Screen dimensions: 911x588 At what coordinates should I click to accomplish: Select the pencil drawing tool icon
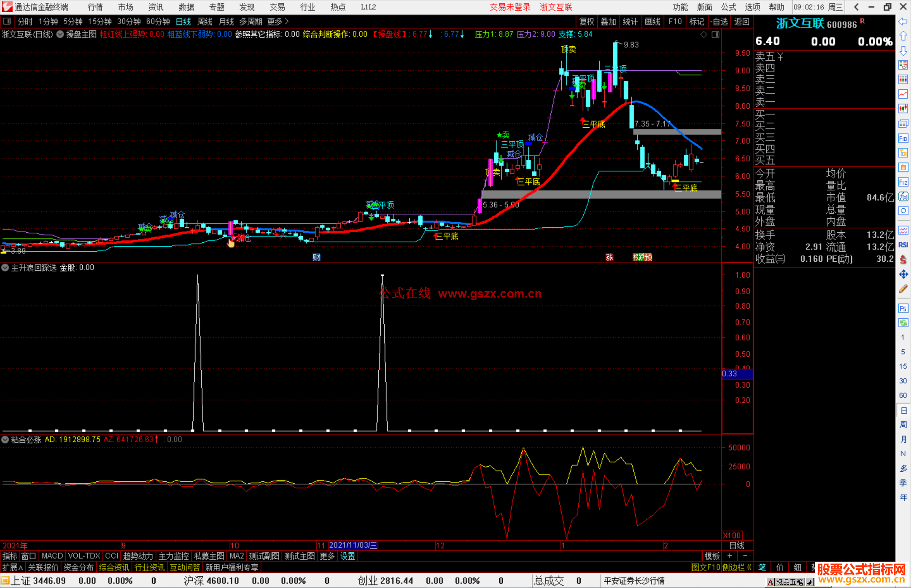click(903, 289)
